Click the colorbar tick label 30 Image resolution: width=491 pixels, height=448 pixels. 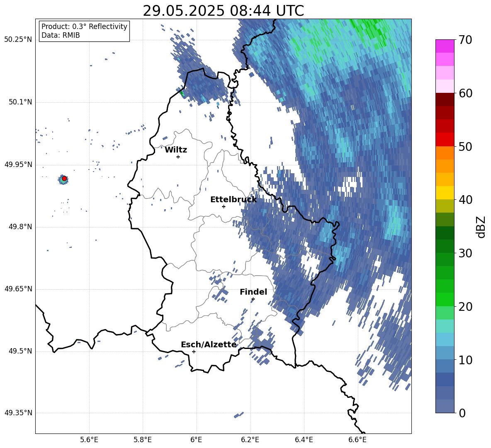(465, 253)
